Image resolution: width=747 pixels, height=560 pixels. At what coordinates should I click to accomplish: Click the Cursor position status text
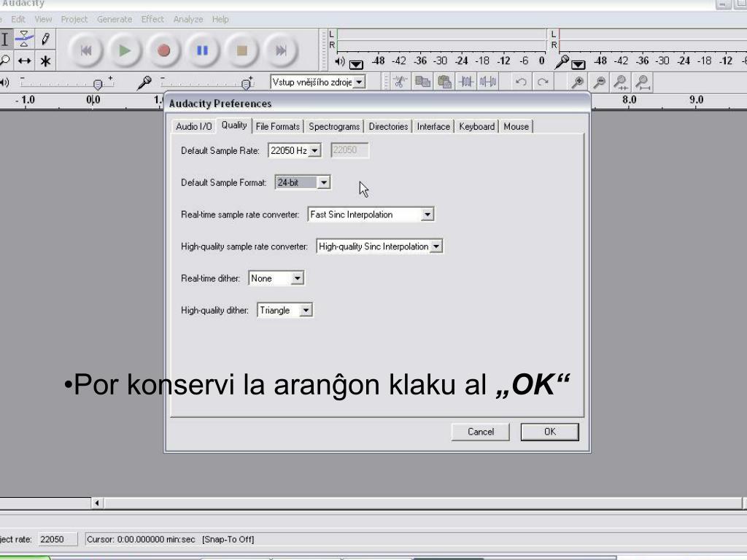[x=141, y=539]
